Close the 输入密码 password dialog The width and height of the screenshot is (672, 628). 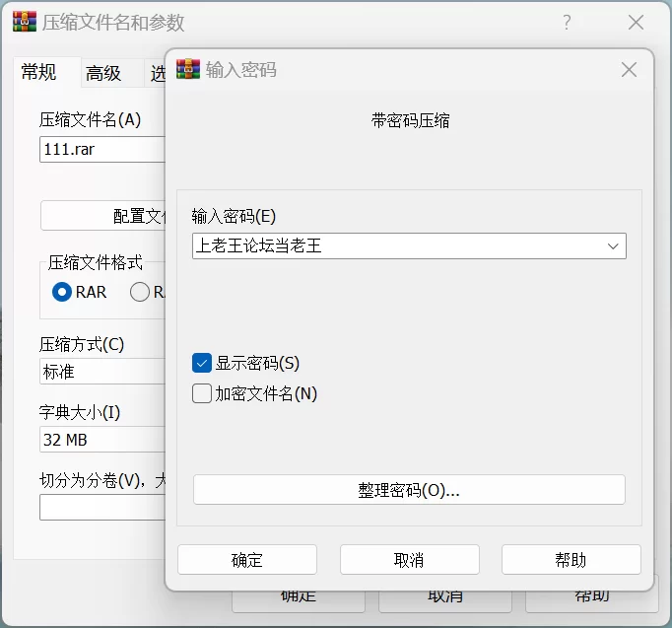tap(629, 69)
